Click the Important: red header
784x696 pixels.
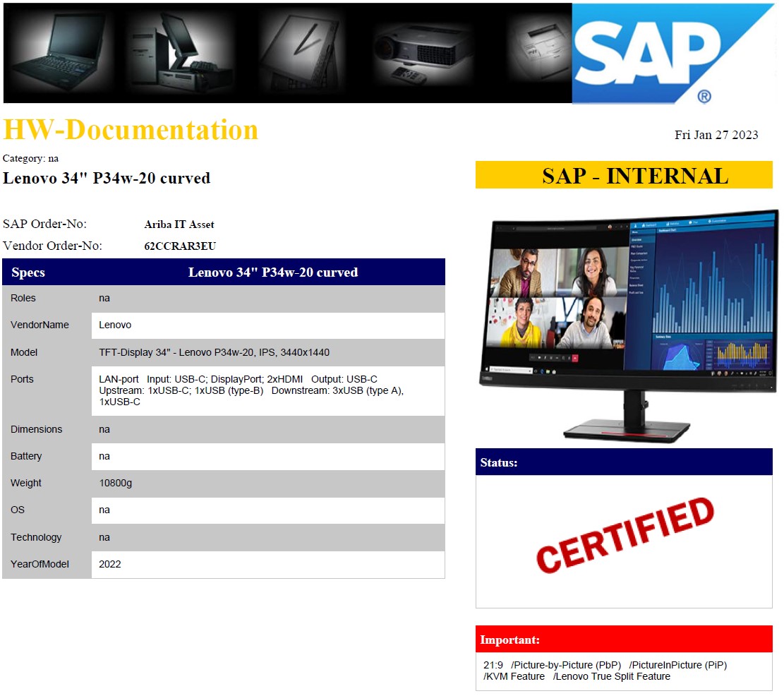click(x=624, y=639)
